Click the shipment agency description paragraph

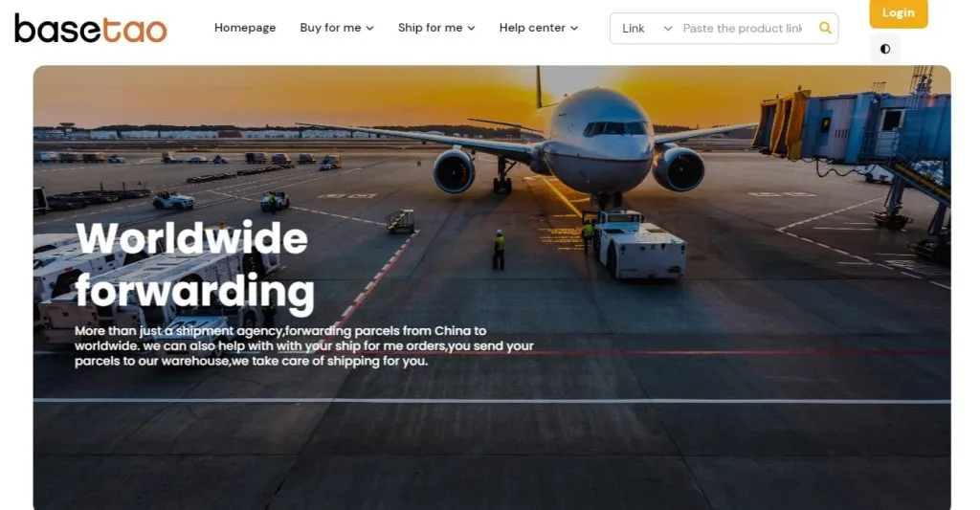pos(303,345)
